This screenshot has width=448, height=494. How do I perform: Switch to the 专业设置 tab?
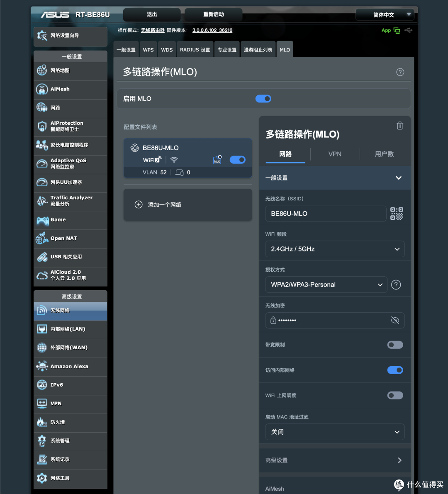point(227,50)
